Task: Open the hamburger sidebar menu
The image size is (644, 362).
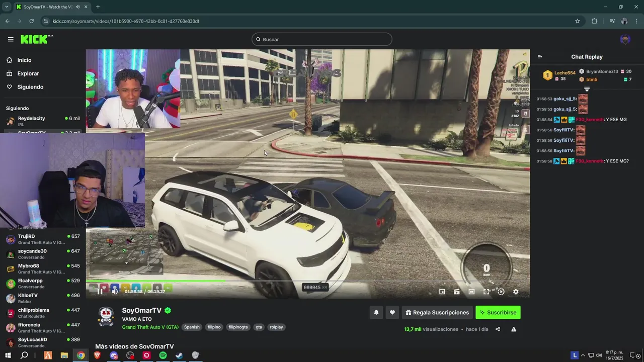Action: 11,39
